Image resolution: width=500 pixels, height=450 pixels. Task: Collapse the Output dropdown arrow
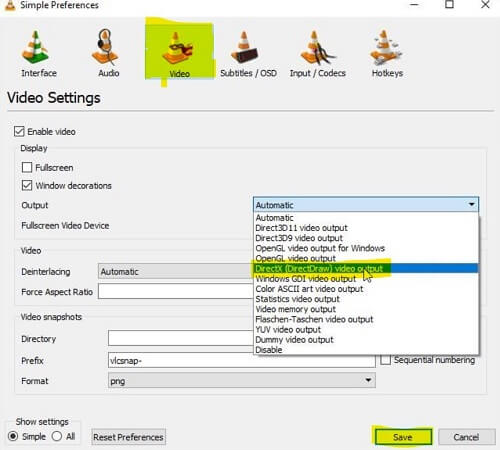tap(471, 204)
